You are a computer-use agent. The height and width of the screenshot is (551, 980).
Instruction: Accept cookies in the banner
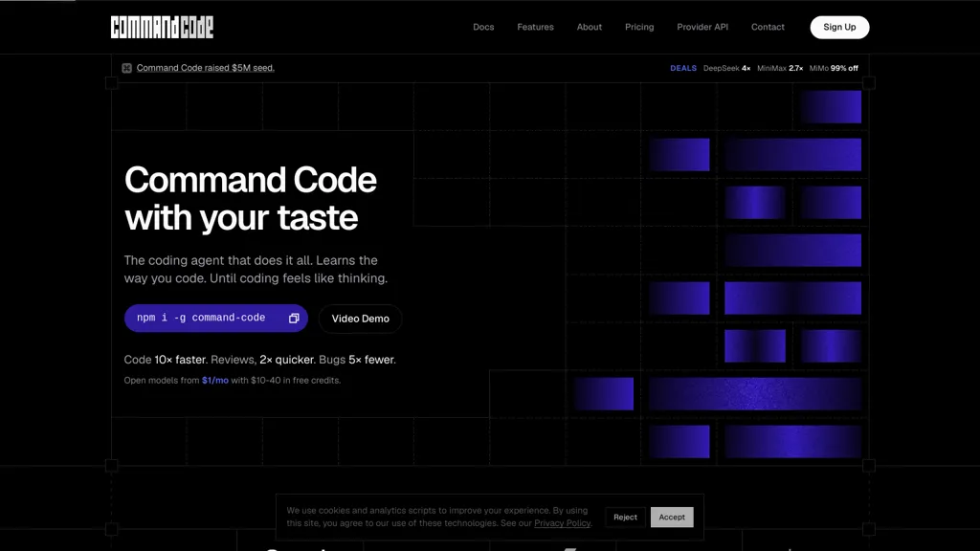coord(672,518)
